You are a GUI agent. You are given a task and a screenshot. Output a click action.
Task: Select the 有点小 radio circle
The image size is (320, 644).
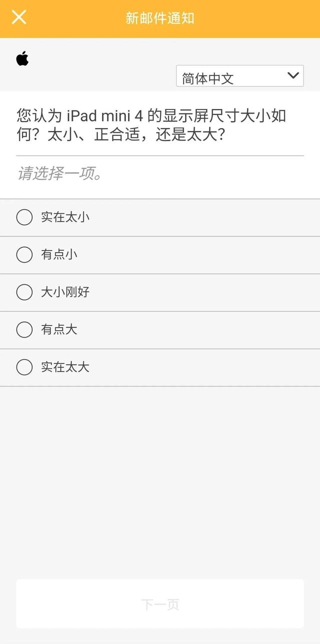tap(24, 255)
